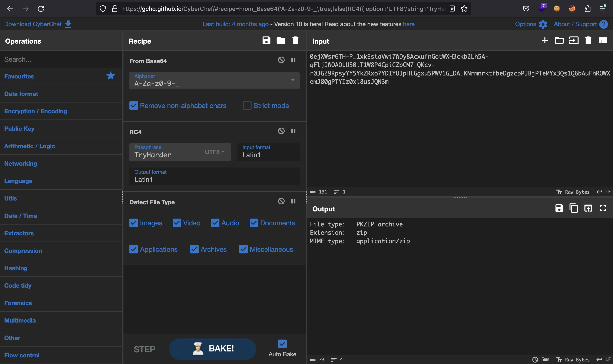Click the BAKE! button
This screenshot has width=613, height=364.
212,349
